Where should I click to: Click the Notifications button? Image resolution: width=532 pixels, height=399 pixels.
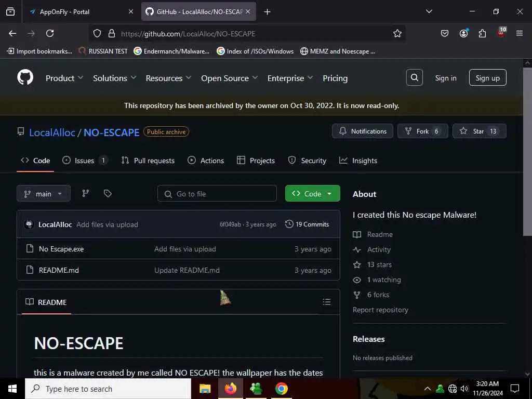[x=362, y=131]
